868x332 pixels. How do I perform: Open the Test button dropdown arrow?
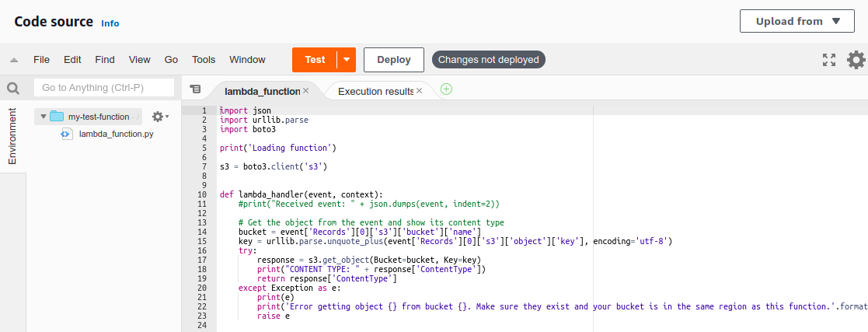pyautogui.click(x=346, y=60)
